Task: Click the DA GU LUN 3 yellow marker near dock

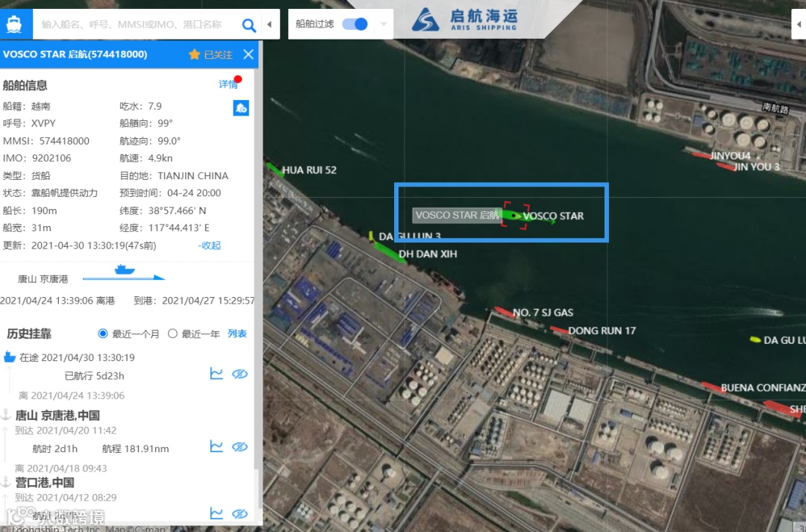Action: (371, 236)
